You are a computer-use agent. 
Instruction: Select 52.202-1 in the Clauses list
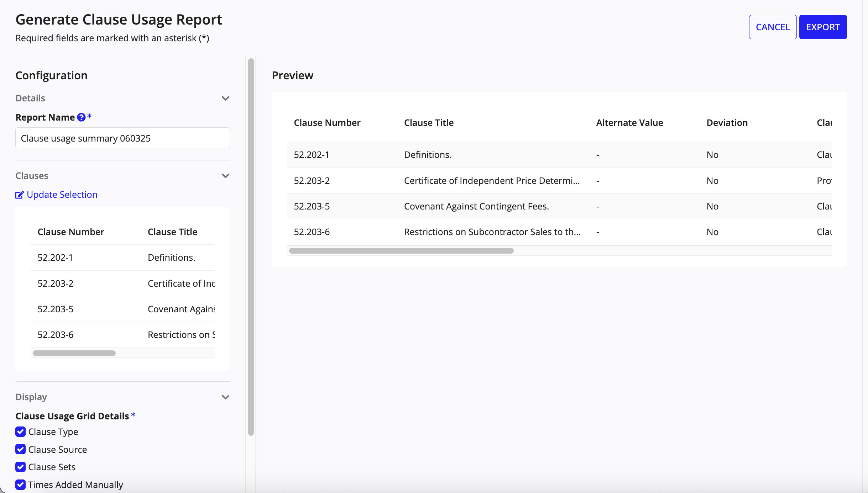point(55,258)
